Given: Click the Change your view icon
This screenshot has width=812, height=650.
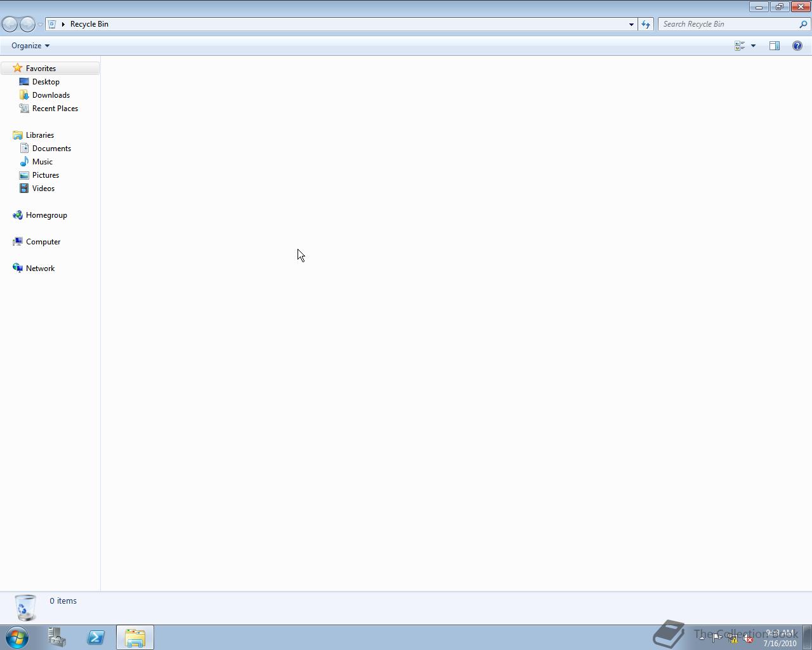Looking at the screenshot, I should point(740,46).
